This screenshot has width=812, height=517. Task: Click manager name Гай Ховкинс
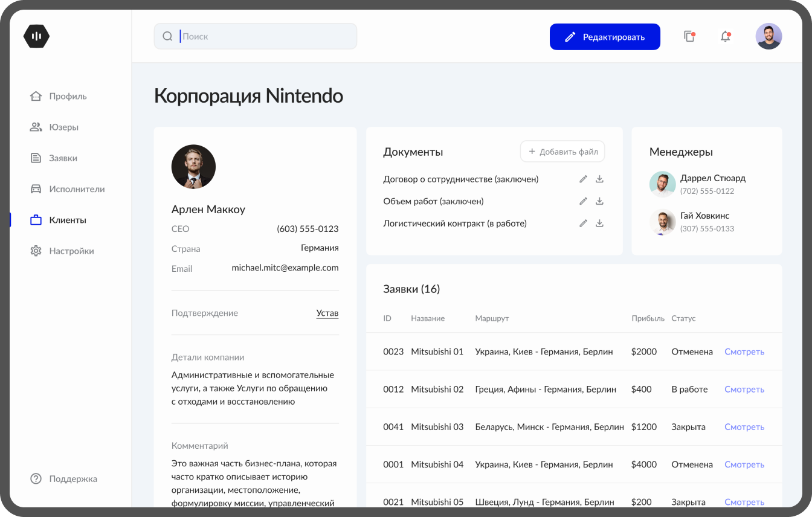click(705, 216)
